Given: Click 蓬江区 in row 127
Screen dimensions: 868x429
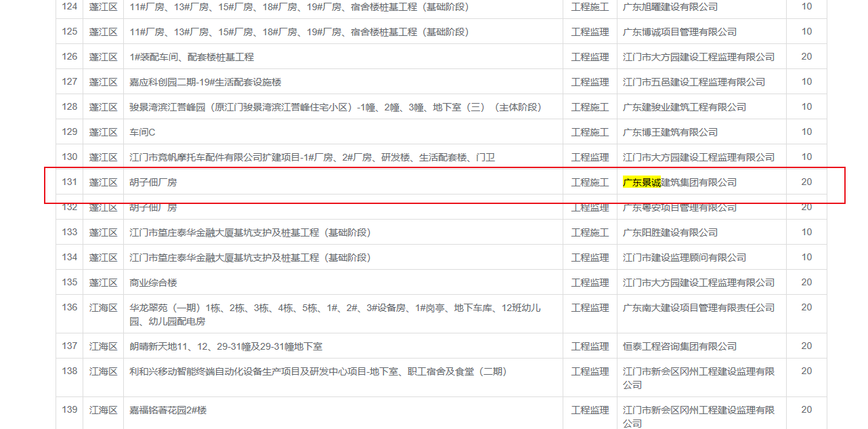Looking at the screenshot, I should (104, 82).
